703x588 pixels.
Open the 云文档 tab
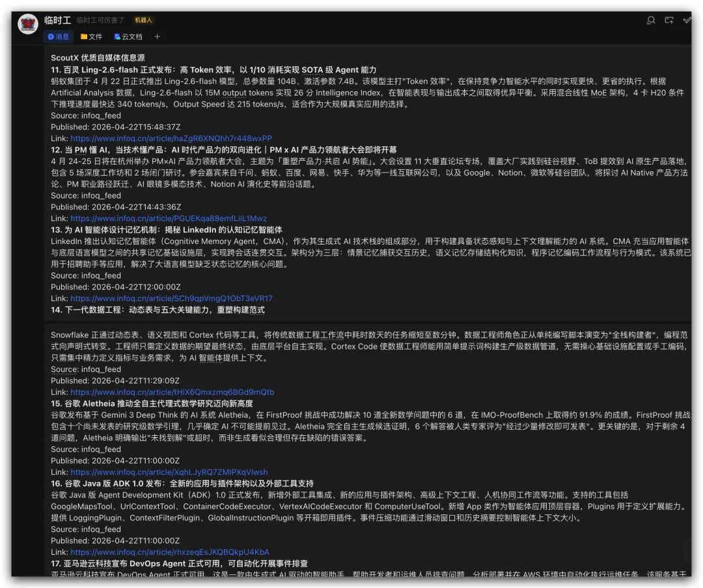128,36
